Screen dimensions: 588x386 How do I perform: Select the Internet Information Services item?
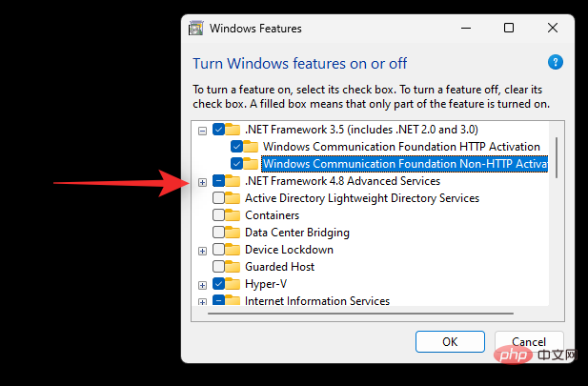pos(316,301)
